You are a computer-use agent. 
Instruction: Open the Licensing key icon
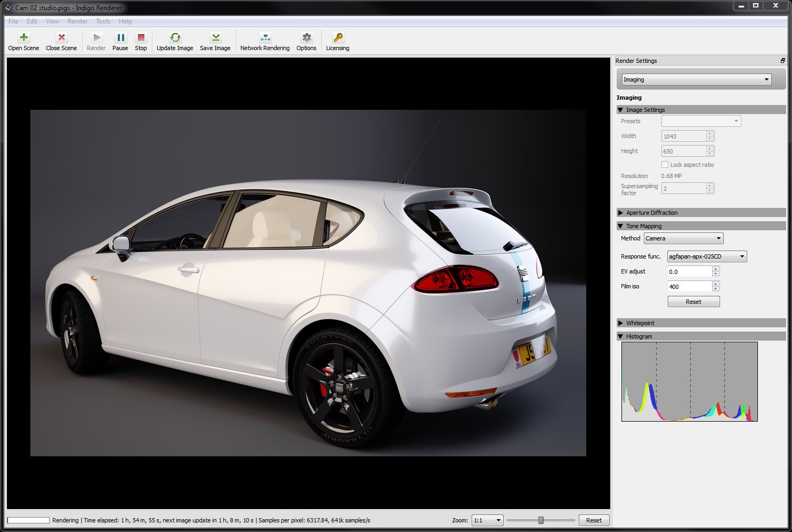[338, 38]
